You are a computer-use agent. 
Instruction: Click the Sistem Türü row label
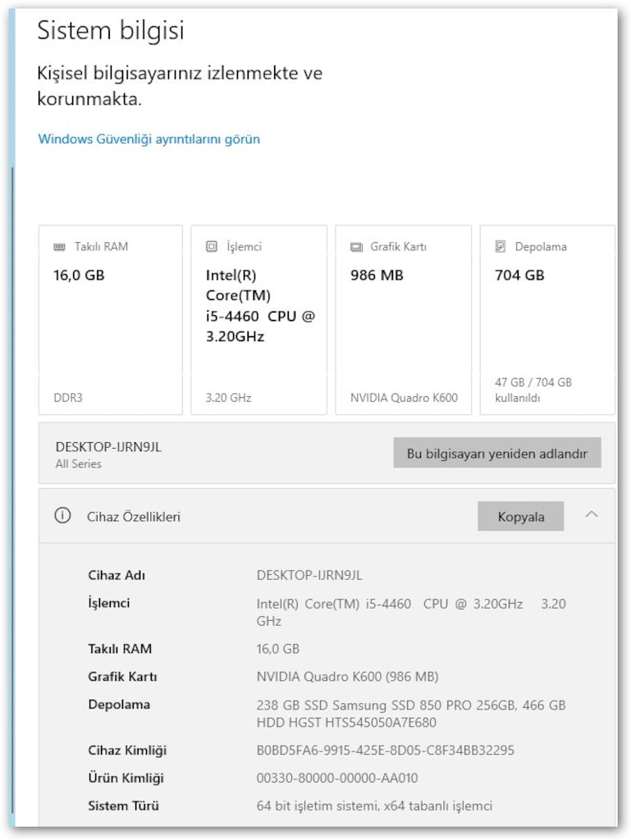(x=124, y=806)
